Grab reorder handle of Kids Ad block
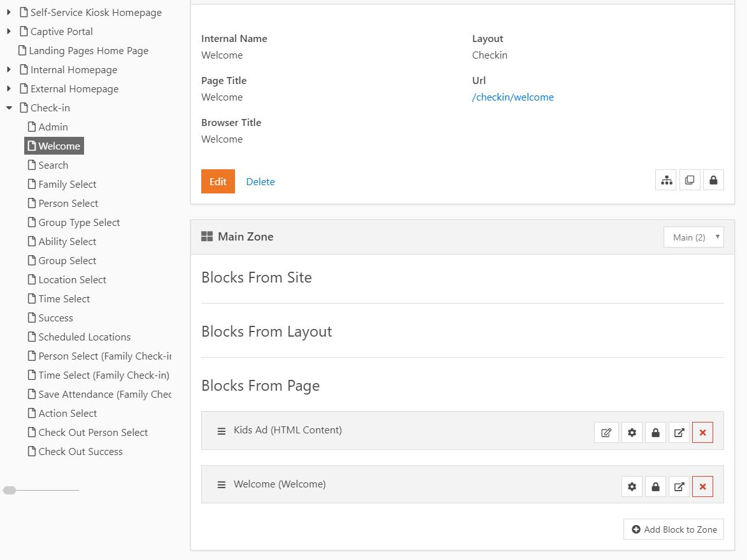The image size is (747, 560). click(222, 431)
